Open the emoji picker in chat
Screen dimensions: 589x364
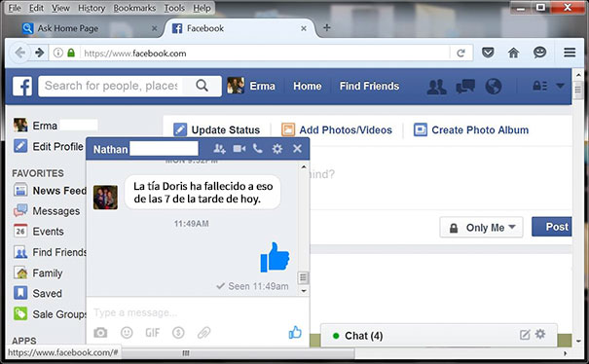tap(127, 333)
